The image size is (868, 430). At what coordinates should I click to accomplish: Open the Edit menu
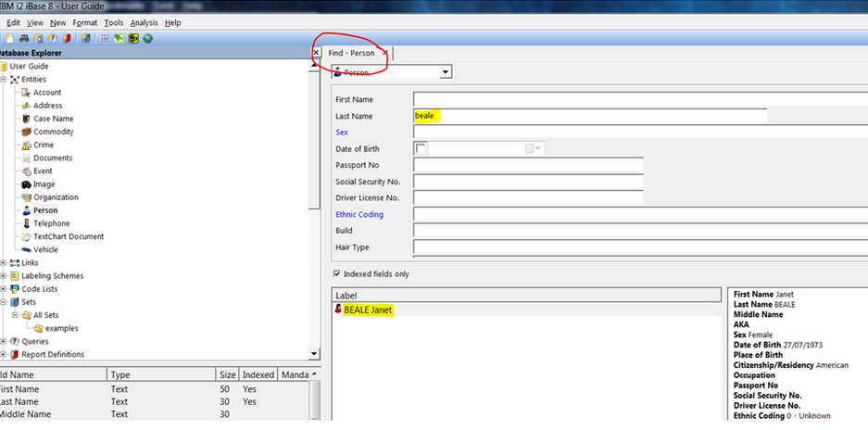point(13,23)
